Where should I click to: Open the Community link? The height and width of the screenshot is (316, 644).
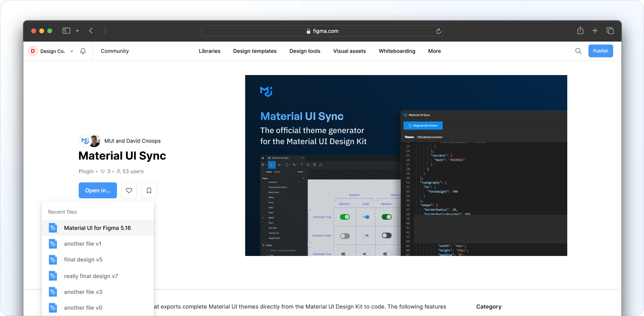click(115, 51)
